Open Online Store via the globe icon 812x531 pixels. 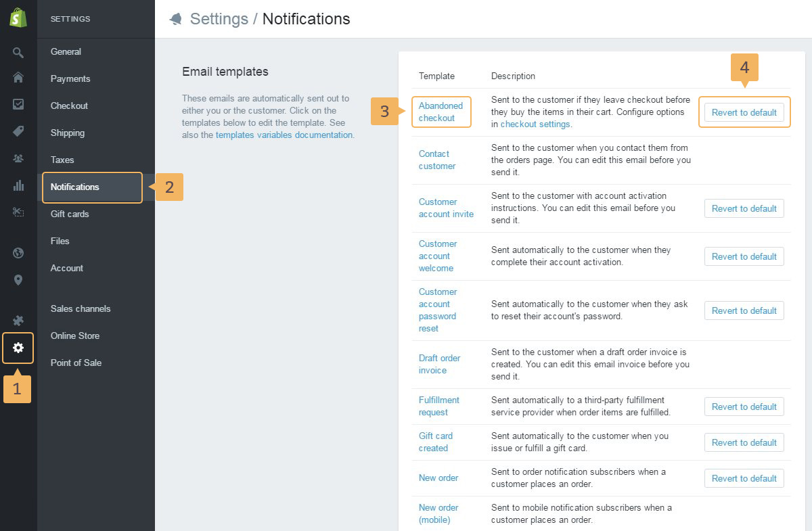tap(18, 253)
